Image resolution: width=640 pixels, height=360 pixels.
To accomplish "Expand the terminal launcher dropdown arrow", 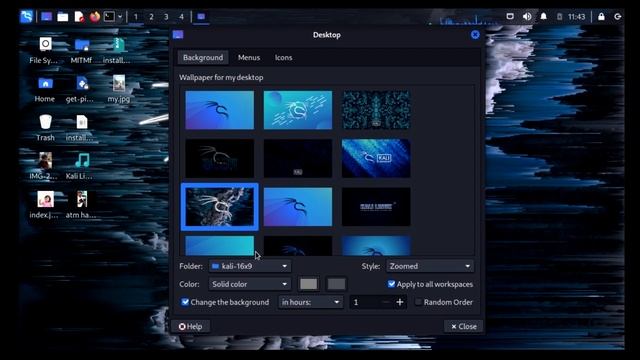I will point(120,17).
